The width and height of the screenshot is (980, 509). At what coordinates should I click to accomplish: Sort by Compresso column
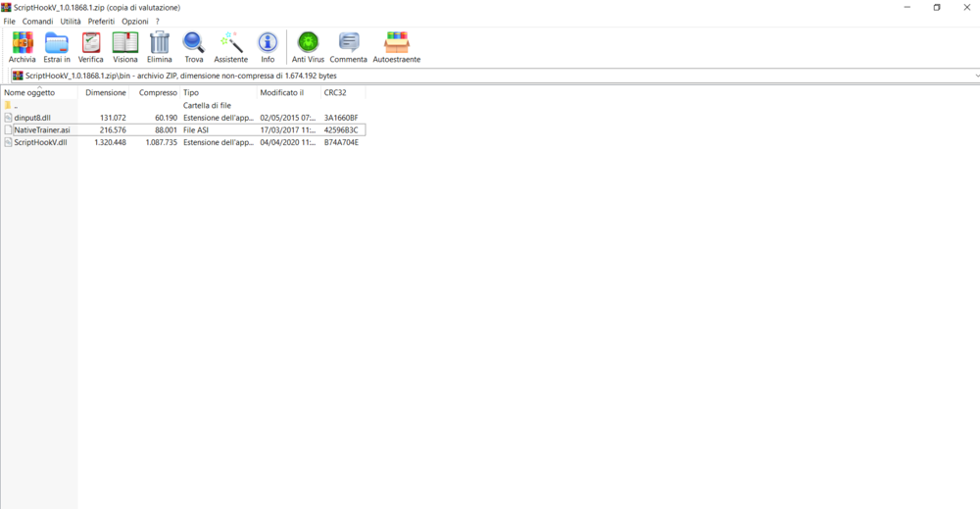pos(155,92)
